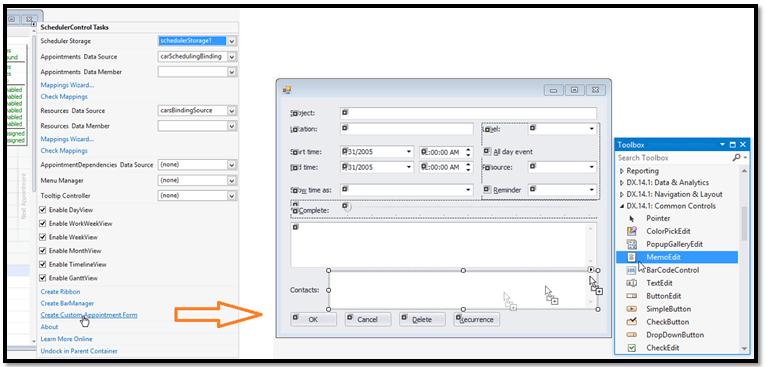Screen dimensions: 765x367
Task: Pick the SimpleButton control icon
Action: 631,309
